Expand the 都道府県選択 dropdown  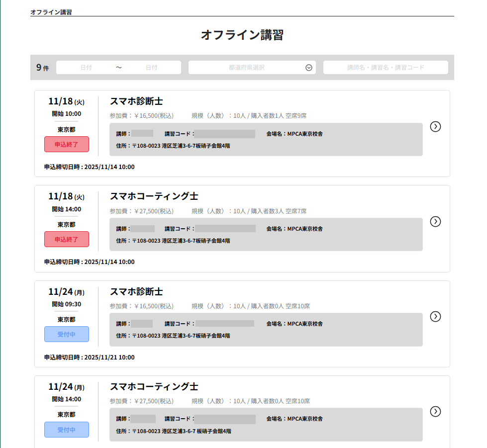[x=251, y=67]
